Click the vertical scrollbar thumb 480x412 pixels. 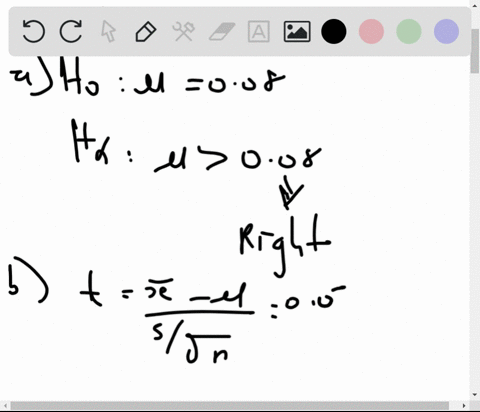point(475,51)
